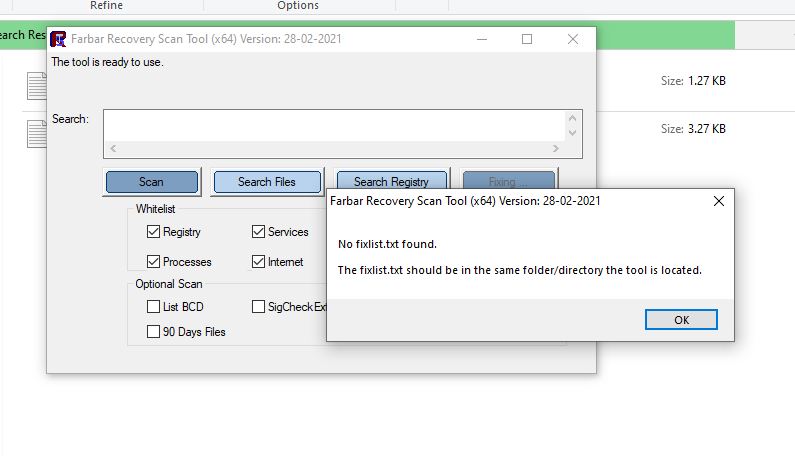Screen dimensions: 795x456
Task: Click the Search Registry button
Action: pos(391,180)
